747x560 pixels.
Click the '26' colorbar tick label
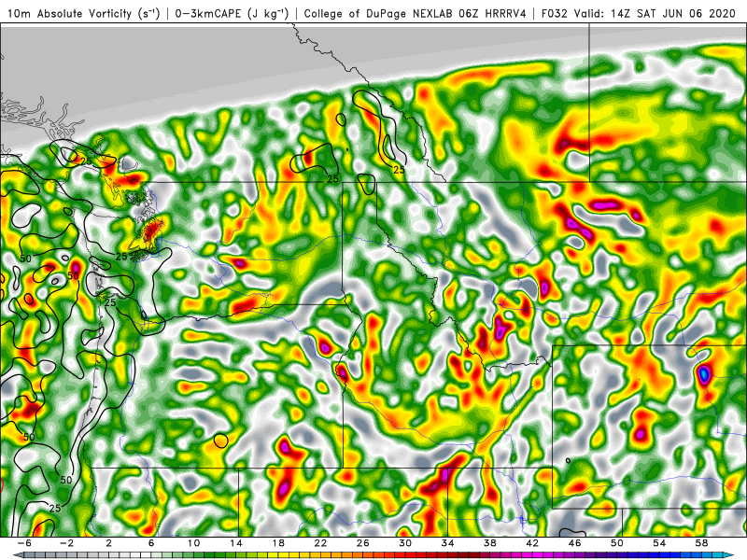(x=363, y=543)
